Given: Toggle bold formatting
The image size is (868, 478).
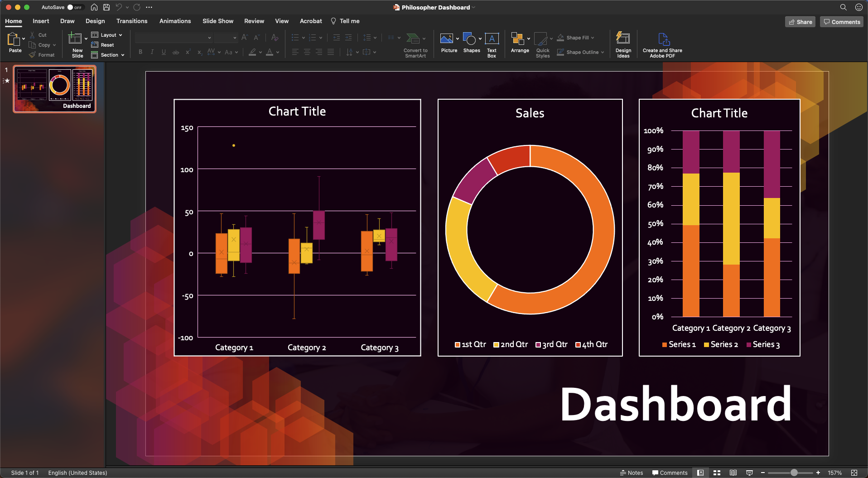Looking at the screenshot, I should click(x=140, y=52).
